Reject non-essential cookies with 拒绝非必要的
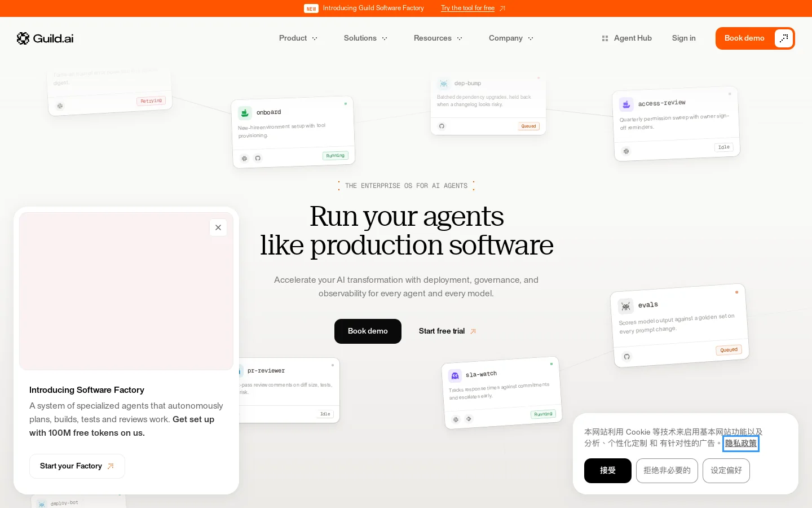The image size is (812, 508). point(667,471)
